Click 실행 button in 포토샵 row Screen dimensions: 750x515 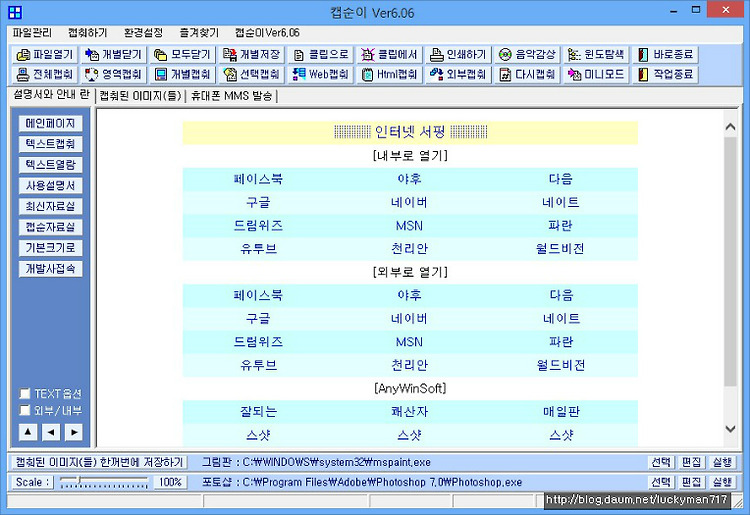tap(722, 482)
